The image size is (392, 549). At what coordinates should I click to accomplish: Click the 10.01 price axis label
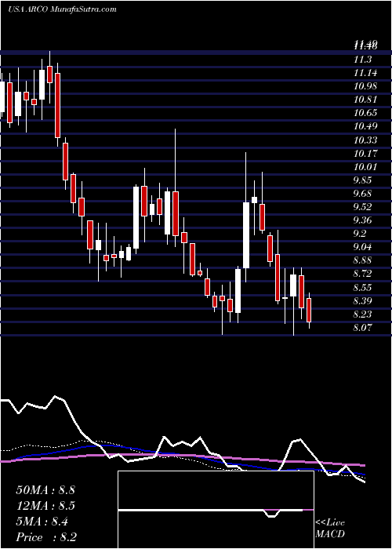[365, 167]
